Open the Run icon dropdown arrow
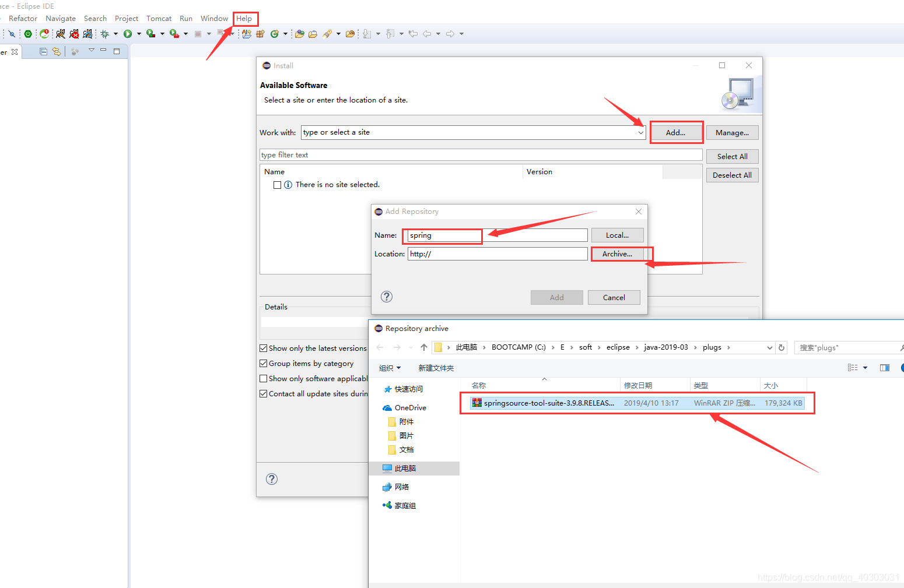The height and width of the screenshot is (588, 904). click(139, 34)
